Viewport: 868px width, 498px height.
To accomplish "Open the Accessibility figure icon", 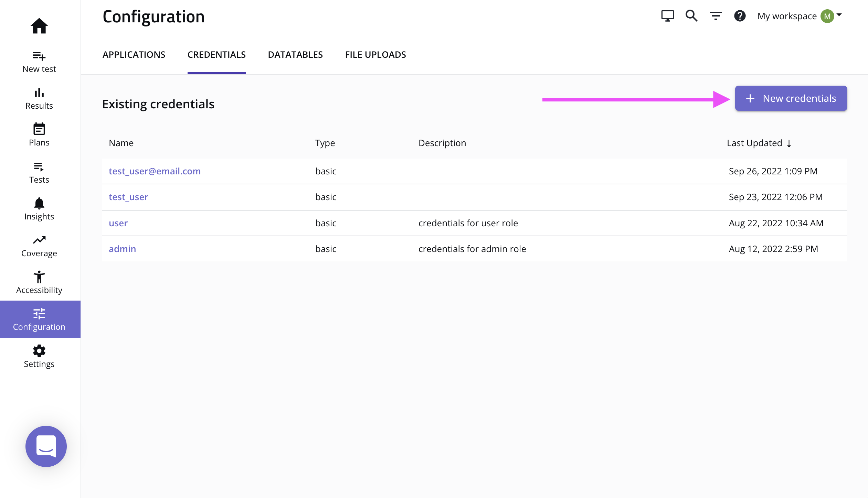I will (39, 277).
